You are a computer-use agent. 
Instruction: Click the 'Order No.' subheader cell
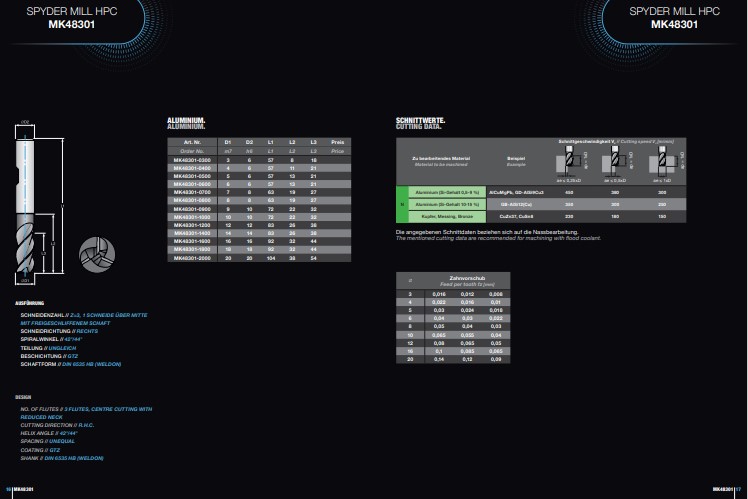pos(192,151)
